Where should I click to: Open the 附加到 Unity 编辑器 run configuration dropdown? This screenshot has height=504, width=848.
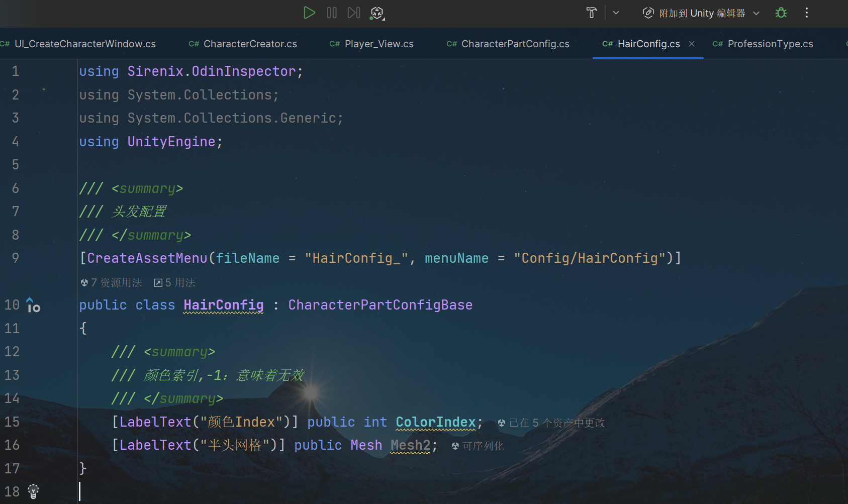pyautogui.click(x=702, y=13)
